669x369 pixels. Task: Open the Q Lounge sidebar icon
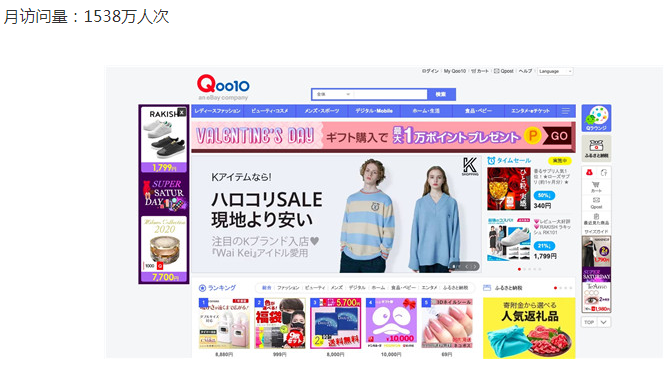[x=596, y=118]
